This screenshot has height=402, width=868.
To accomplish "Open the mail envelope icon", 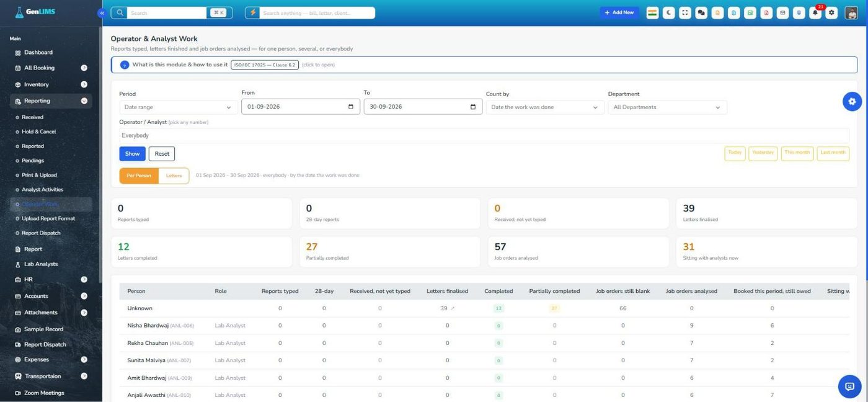I will [x=783, y=12].
